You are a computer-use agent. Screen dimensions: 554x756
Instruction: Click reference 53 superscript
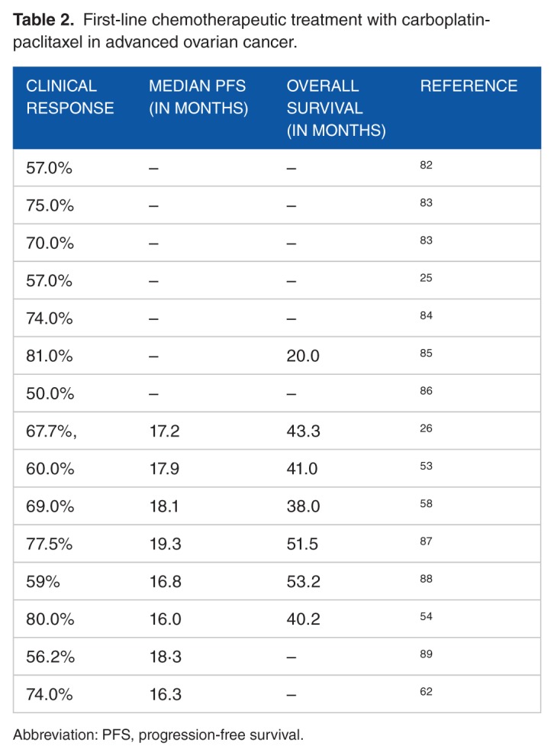(426, 466)
